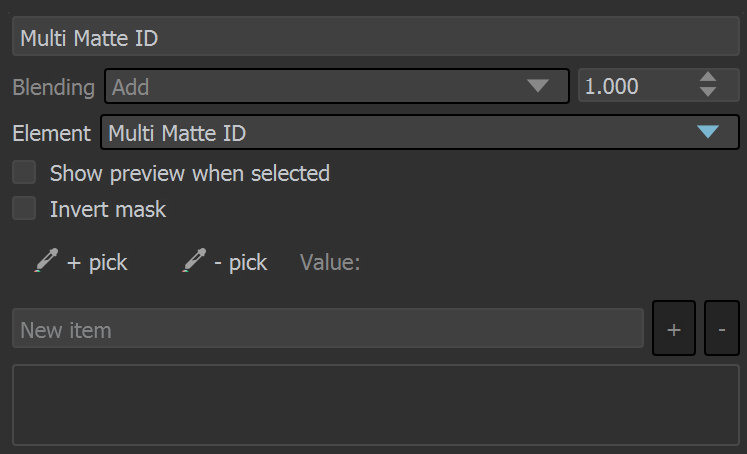Click the plus pick eyedropper icon
The height and width of the screenshot is (454, 747).
coord(46,261)
